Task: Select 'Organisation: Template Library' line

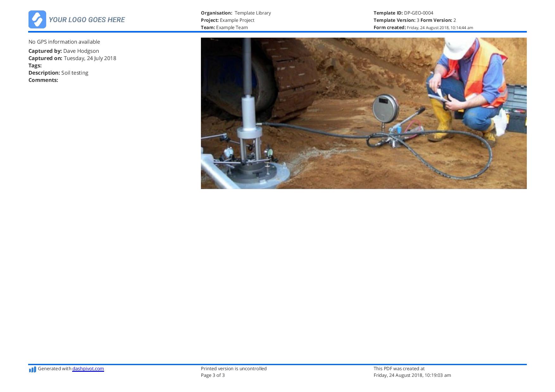Action: click(236, 13)
